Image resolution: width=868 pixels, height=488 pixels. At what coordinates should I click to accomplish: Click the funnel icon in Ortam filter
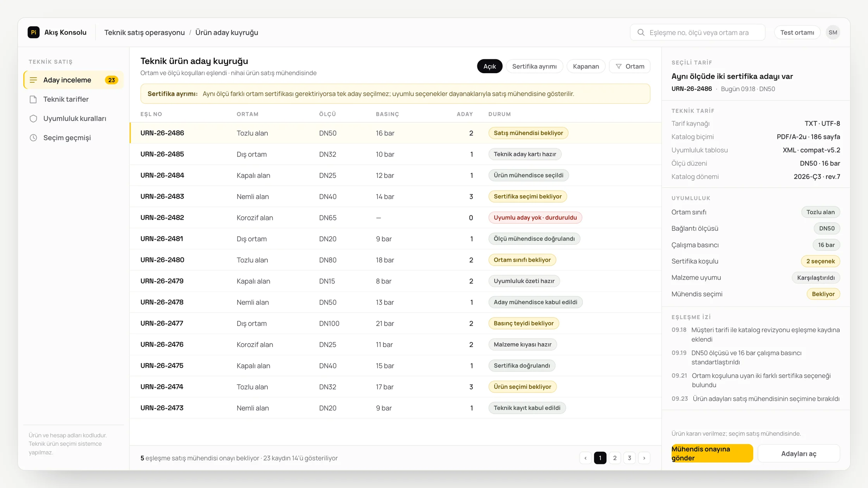coord(619,66)
